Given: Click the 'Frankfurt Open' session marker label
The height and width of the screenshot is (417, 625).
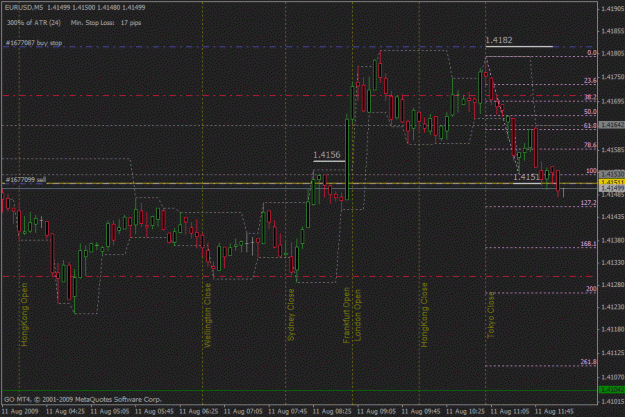Looking at the screenshot, I should 346,315.
